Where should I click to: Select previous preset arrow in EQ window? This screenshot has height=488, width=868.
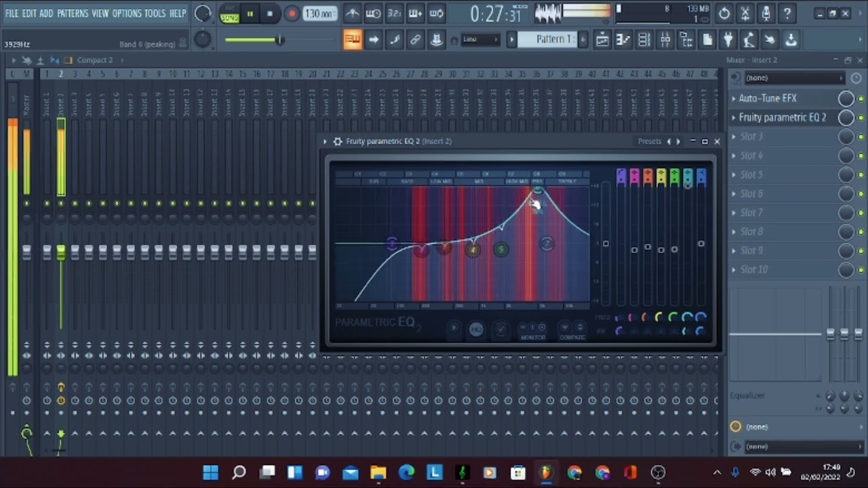pyautogui.click(x=669, y=141)
